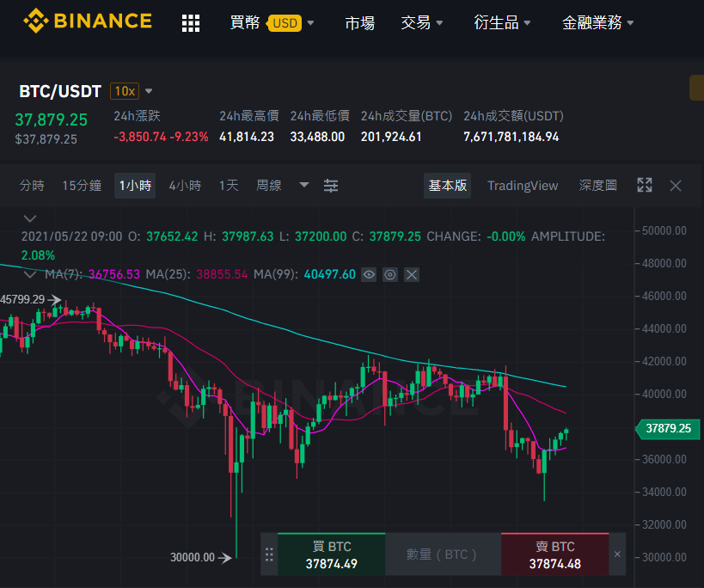704x588 pixels.
Task: Click the MA(7) value 36756.53
Action: tap(114, 274)
